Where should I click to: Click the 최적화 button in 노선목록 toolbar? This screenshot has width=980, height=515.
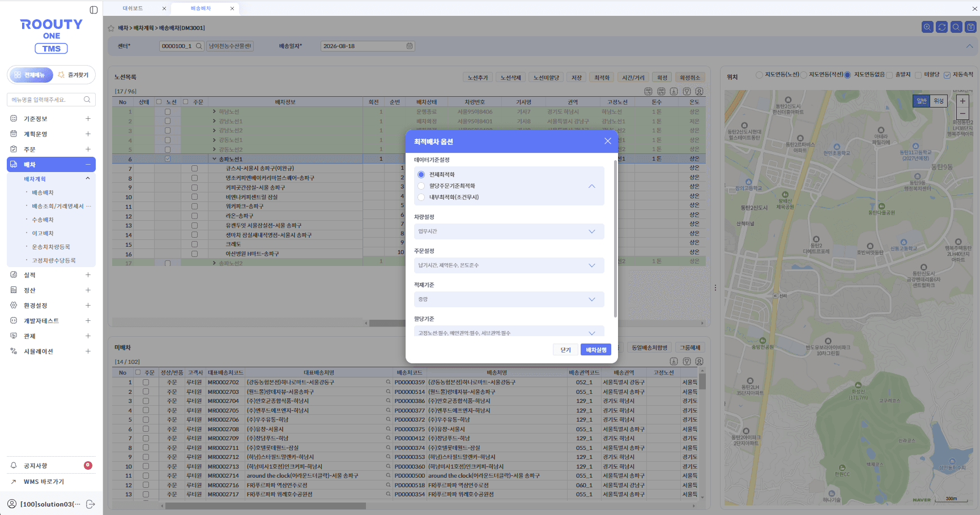pos(602,78)
